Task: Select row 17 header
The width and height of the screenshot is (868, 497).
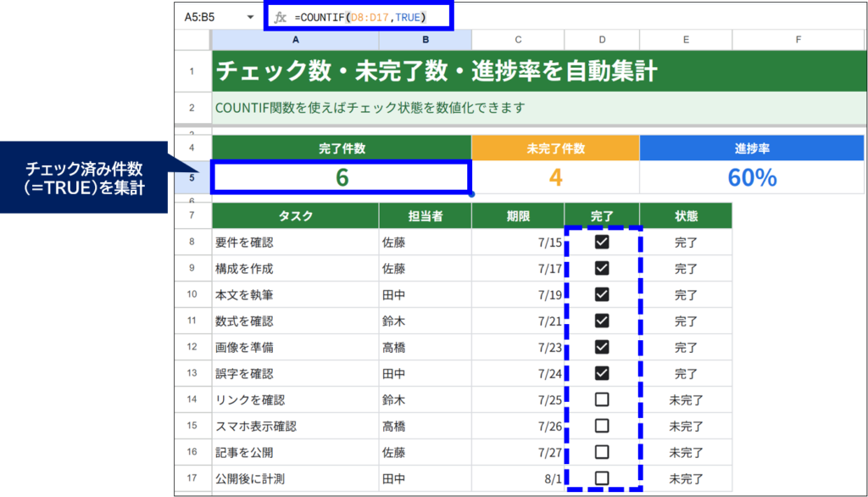Action: (192, 478)
